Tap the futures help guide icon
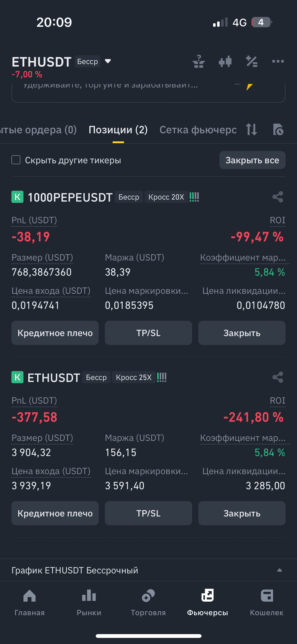 [198, 62]
